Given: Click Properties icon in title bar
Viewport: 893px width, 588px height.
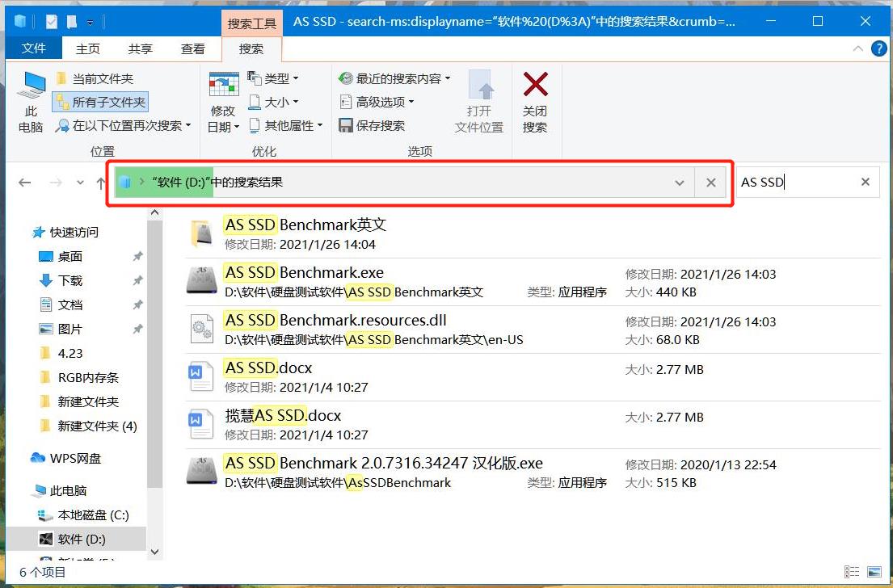Looking at the screenshot, I should point(52,22).
